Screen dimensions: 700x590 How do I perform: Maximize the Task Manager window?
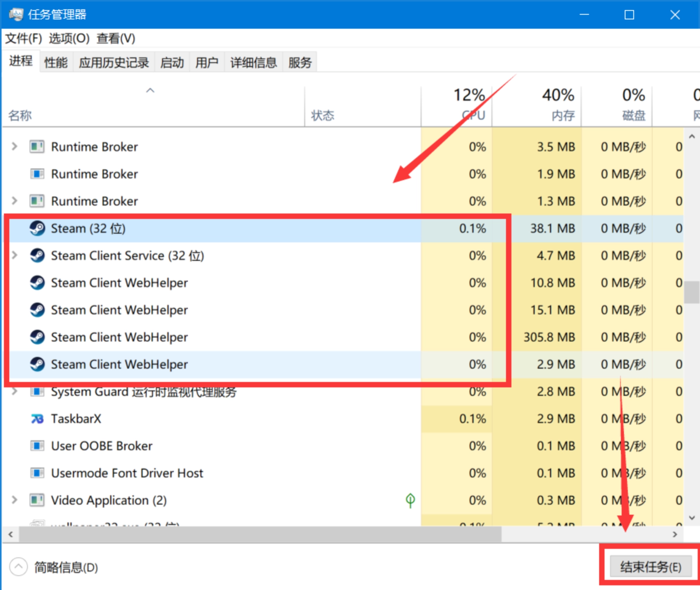point(629,15)
